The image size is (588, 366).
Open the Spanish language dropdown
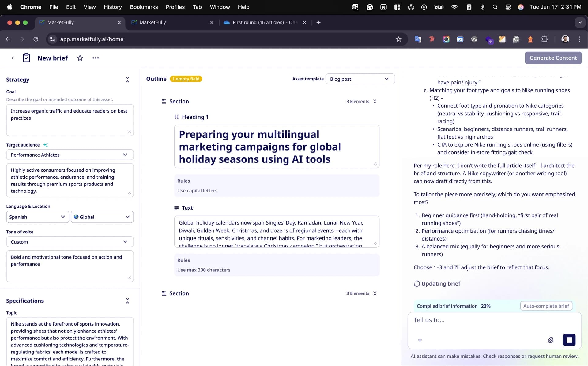pos(37,217)
